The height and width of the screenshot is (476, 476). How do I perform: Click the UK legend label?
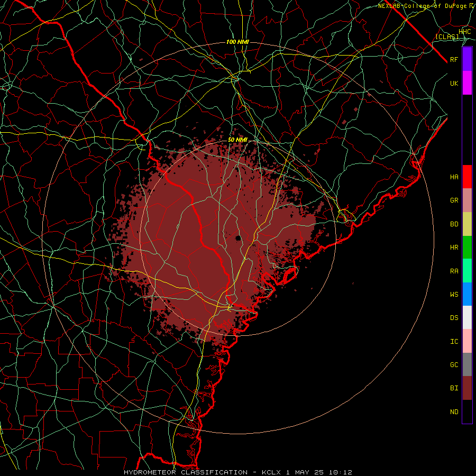454,83
